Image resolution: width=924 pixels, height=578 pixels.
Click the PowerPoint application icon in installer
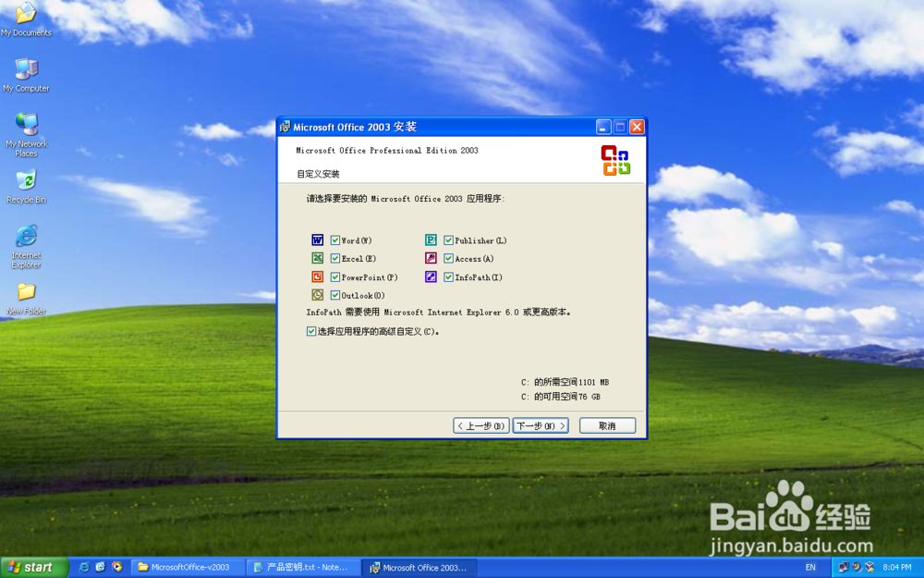[x=317, y=277]
